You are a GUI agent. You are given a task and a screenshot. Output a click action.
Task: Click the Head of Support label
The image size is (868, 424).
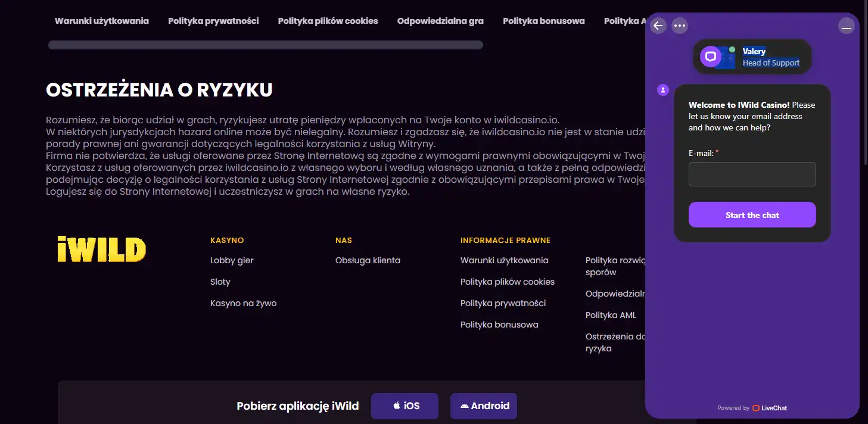coord(771,63)
